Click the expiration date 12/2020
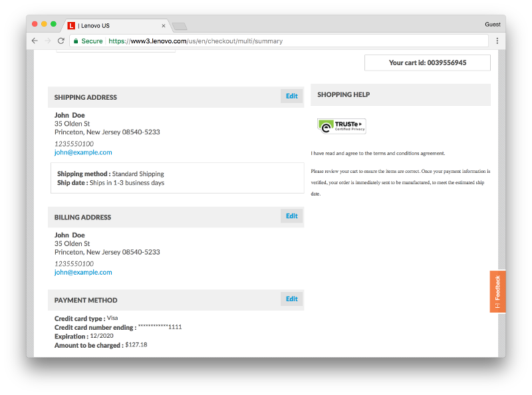The height and width of the screenshot is (395, 532). 102,336
